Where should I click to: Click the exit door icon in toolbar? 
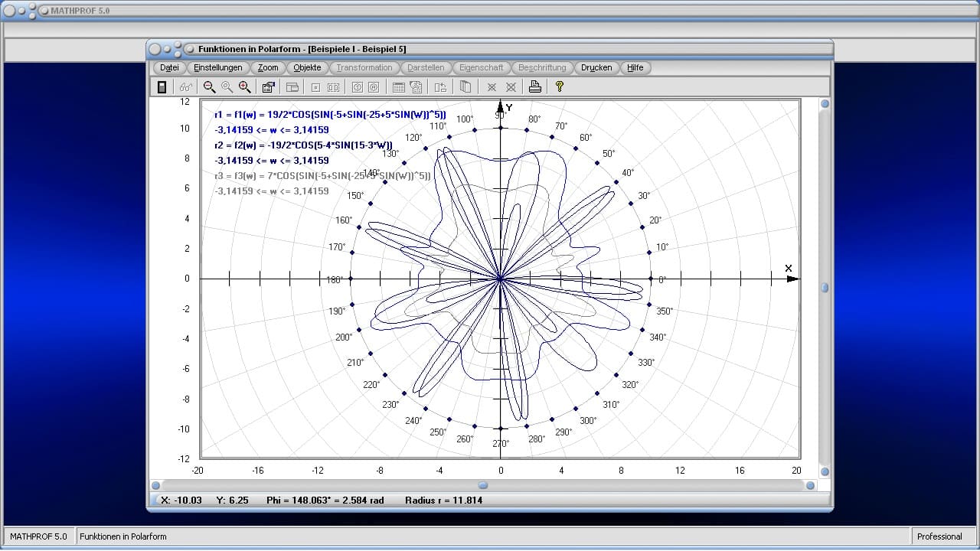tap(162, 87)
